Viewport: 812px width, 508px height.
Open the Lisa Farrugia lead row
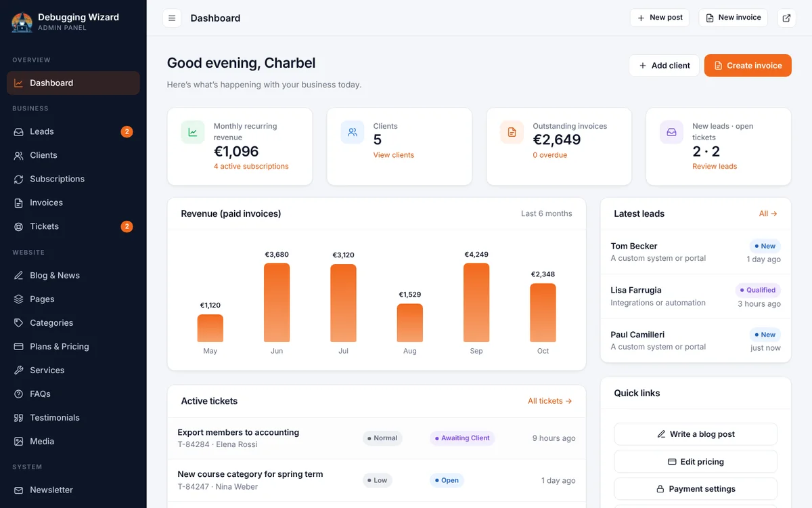696,296
